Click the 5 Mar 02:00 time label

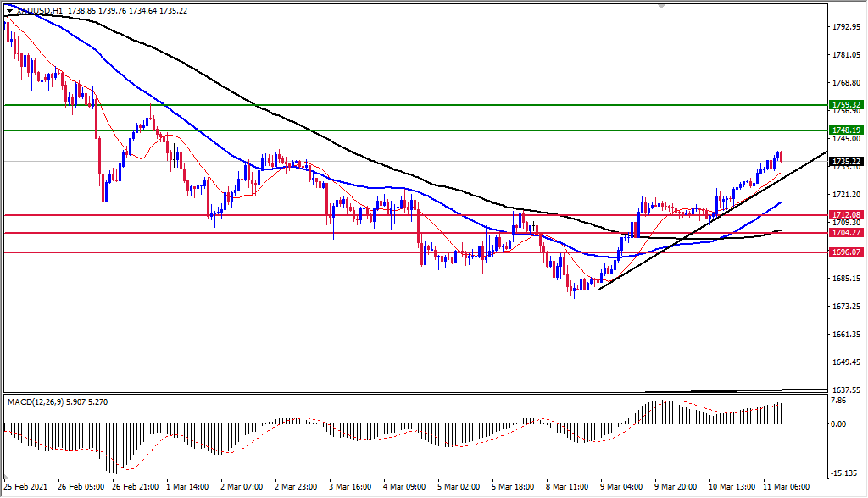(459, 487)
